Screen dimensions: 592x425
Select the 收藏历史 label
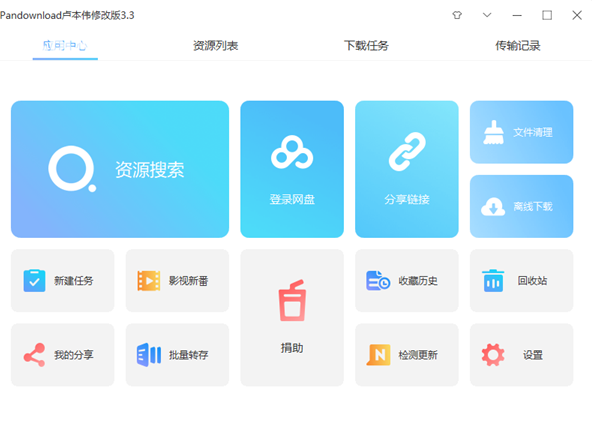click(x=418, y=280)
